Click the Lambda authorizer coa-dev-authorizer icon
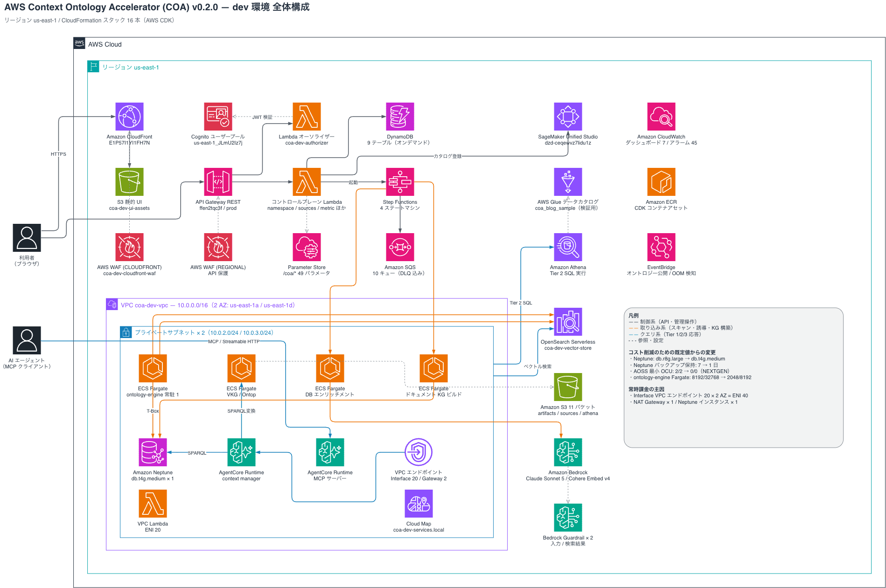Screen dimensions: 886x588 pos(307,117)
